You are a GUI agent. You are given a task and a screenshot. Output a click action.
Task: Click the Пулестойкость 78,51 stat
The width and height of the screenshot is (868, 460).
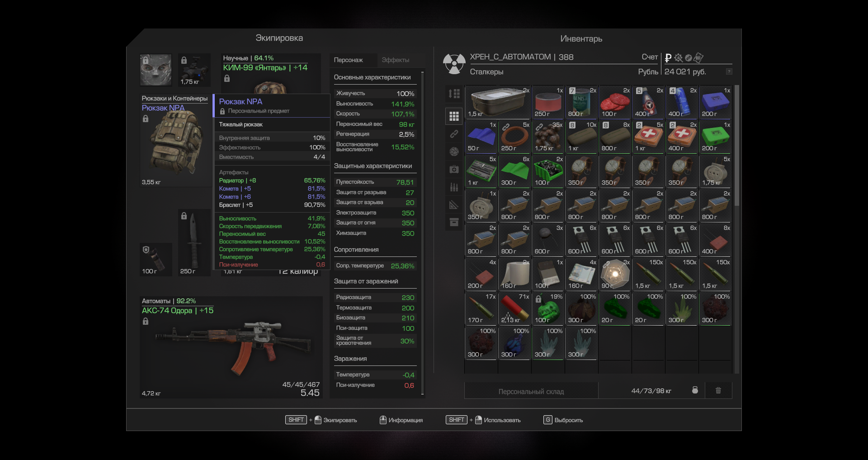pyautogui.click(x=375, y=182)
